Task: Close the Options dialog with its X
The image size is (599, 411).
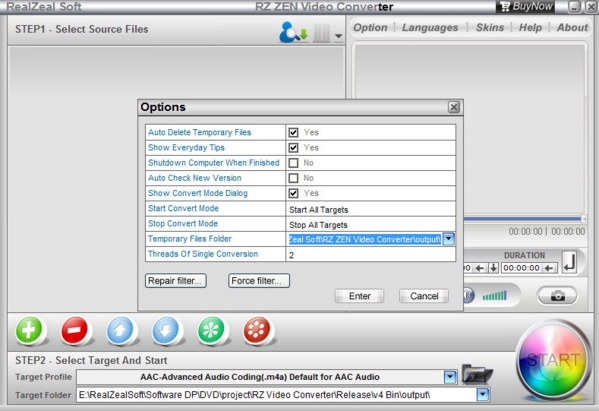Action: tap(454, 107)
